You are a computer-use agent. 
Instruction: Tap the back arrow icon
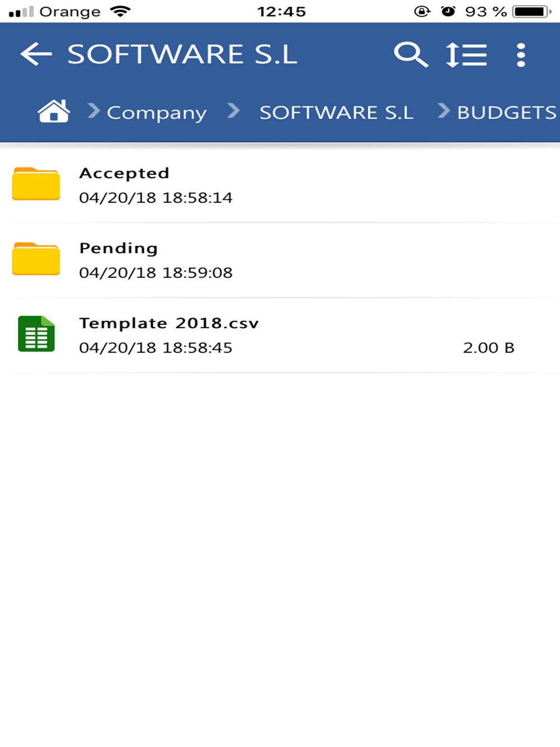click(x=36, y=54)
